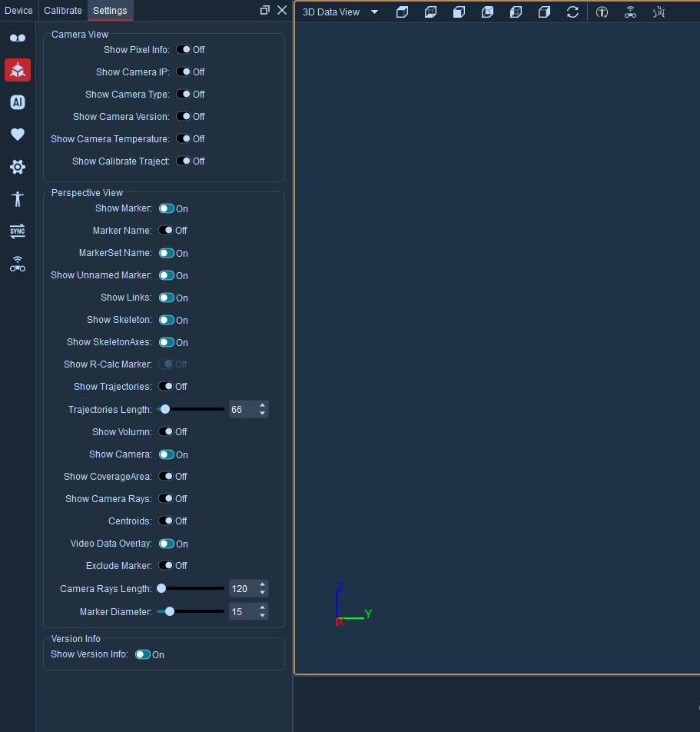Turn off Show SkeletonAxes
The width and height of the screenshot is (700, 732).
[x=167, y=342]
